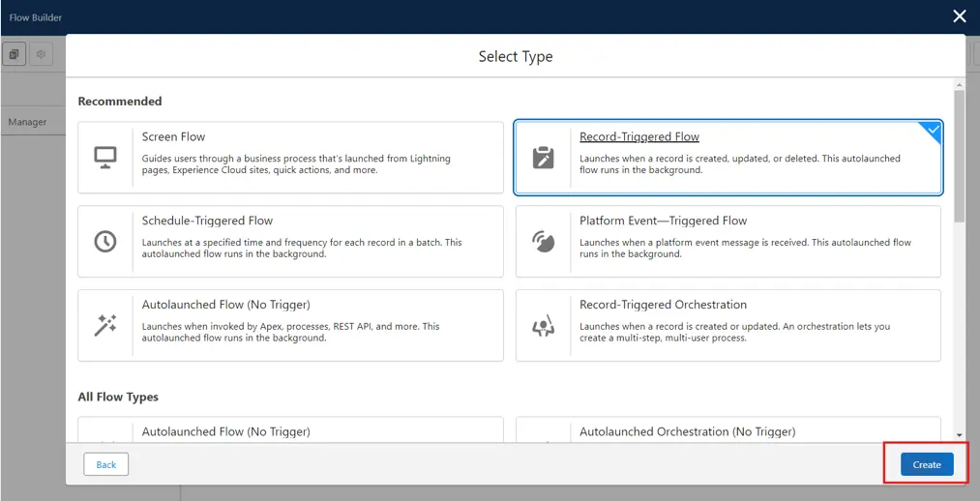Image resolution: width=980 pixels, height=501 pixels.
Task: Choose the Platform Event—Triggered Flow title
Action: click(663, 221)
